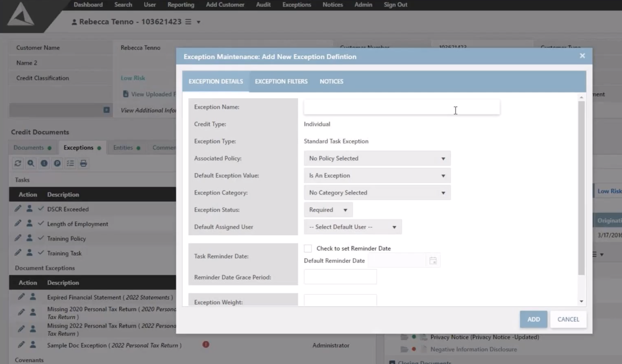Screen dimensions: 622x364
Task: Open the Notices tab in dialog
Action: pyautogui.click(x=331, y=81)
